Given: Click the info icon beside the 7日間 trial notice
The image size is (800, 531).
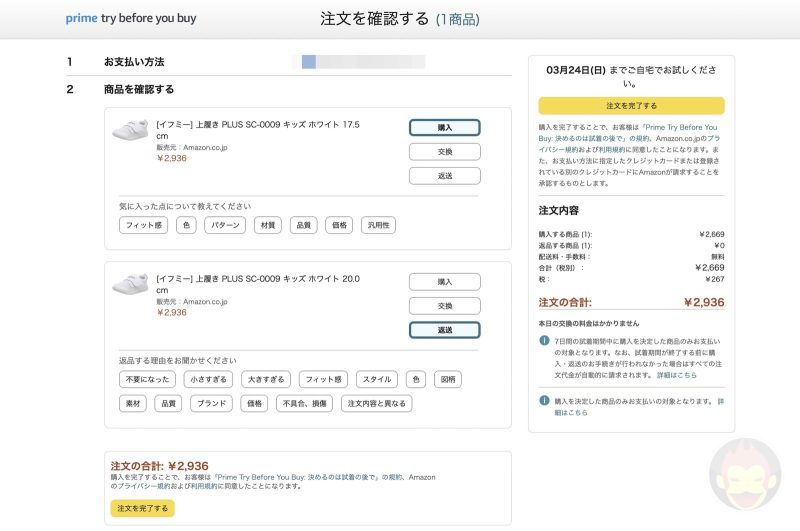Looking at the screenshot, I should tap(544, 340).
